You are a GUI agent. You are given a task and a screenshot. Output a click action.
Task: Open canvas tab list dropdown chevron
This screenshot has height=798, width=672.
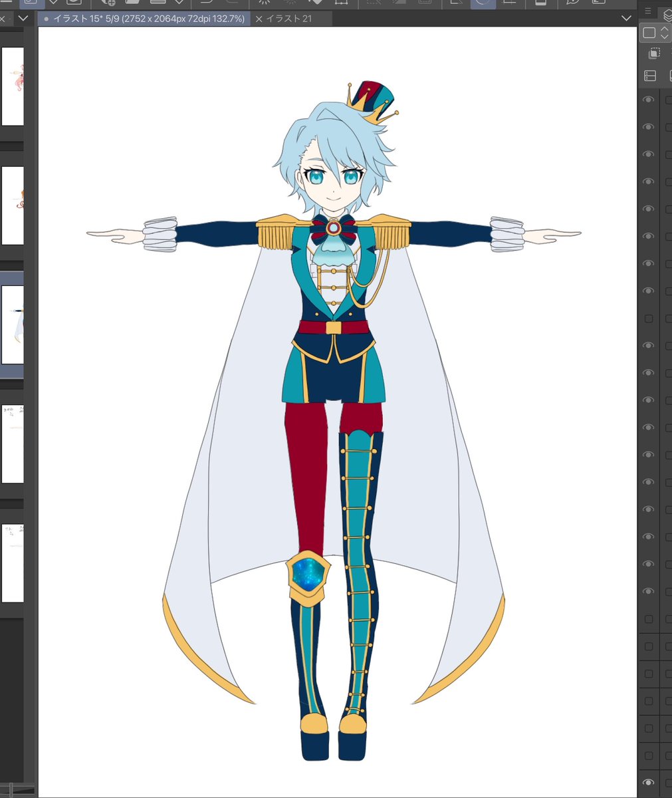click(x=626, y=19)
